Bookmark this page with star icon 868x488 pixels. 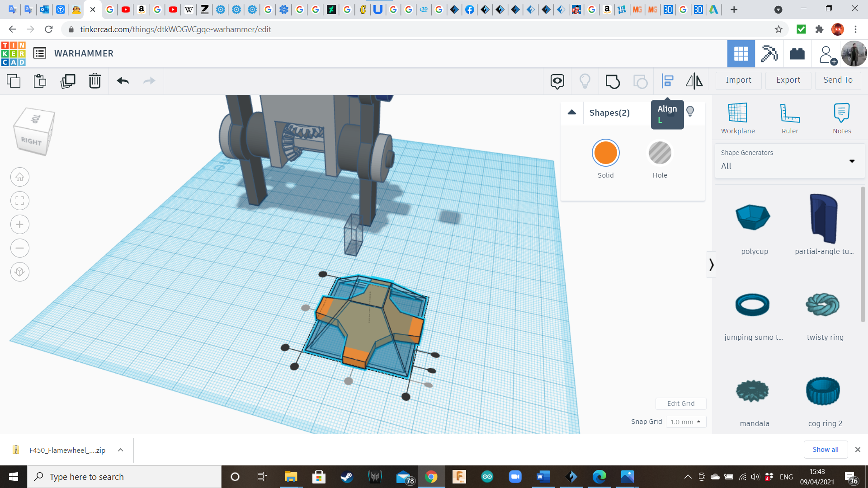click(778, 29)
